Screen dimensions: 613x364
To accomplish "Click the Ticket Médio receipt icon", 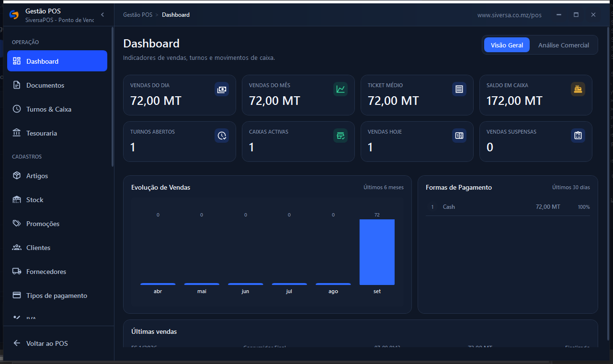I will (459, 89).
